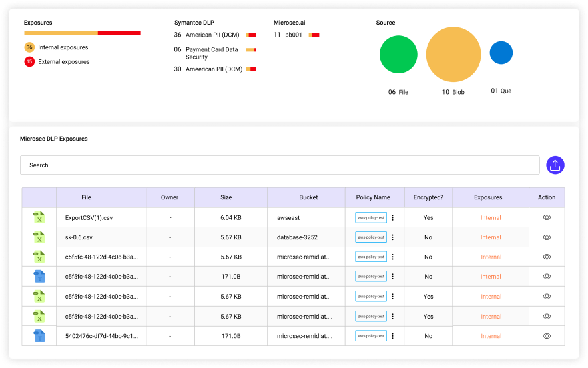Click the orange-red Exposures progress bar

click(82, 33)
